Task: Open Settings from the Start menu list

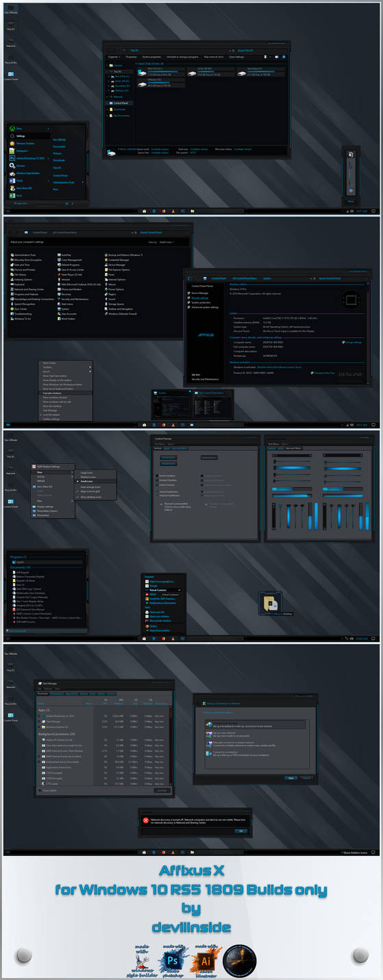Action: tap(21, 136)
